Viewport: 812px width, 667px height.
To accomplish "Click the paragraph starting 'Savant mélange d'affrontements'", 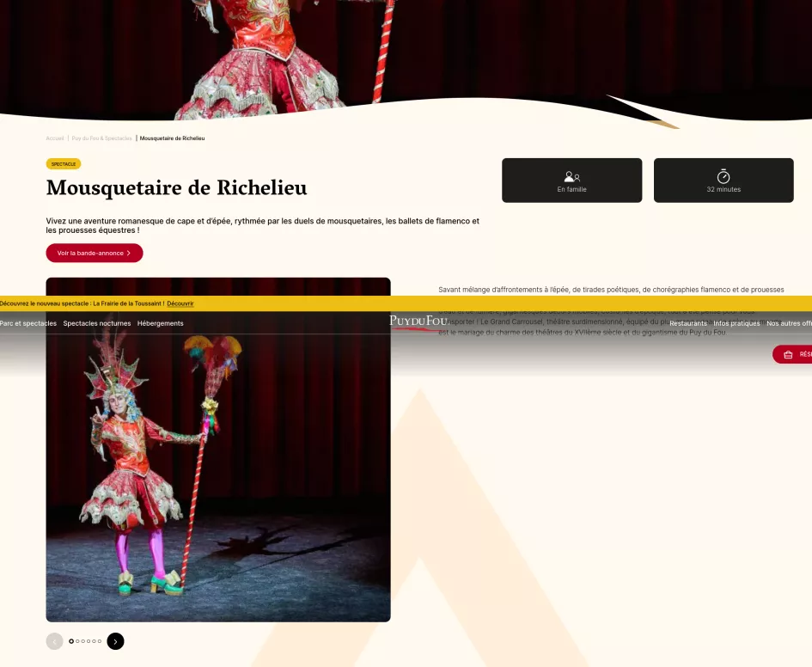I will (x=611, y=310).
